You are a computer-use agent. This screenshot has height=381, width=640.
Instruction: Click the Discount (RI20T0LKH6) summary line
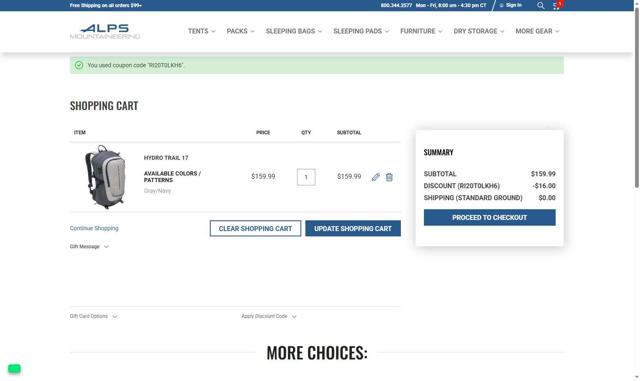(x=489, y=186)
